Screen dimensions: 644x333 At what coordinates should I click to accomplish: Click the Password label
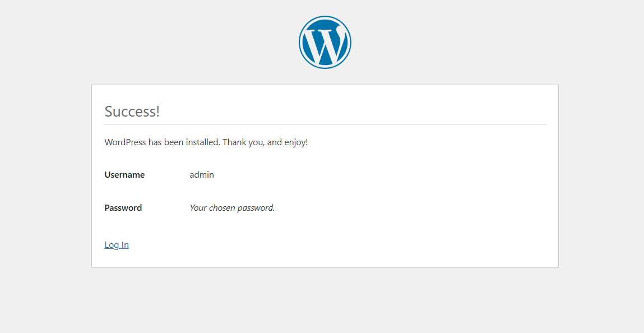click(123, 208)
